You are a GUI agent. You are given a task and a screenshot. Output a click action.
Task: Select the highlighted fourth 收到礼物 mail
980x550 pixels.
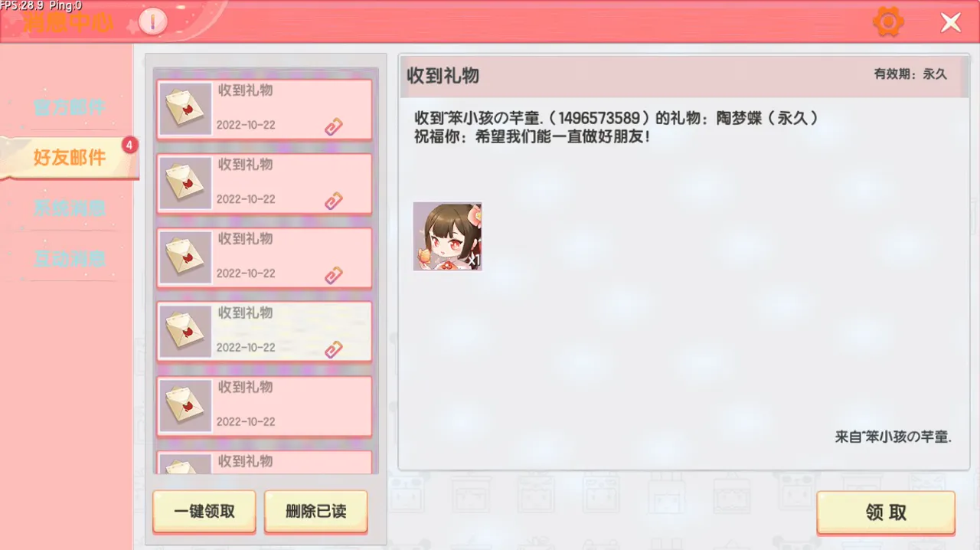point(265,332)
